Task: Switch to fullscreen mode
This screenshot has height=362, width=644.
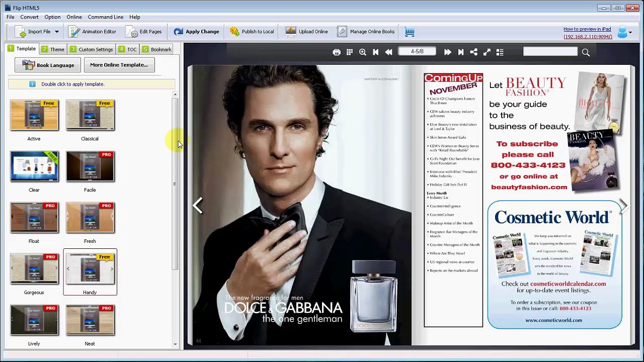Action: [x=487, y=52]
